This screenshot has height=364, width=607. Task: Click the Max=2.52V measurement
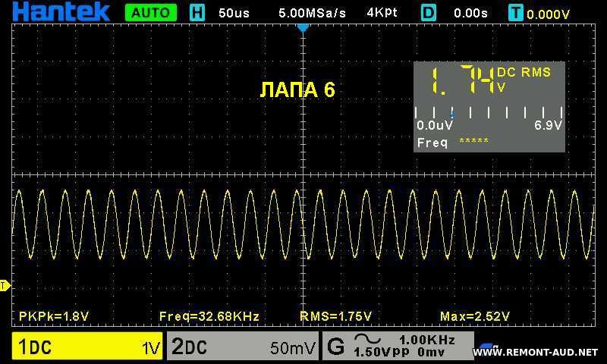(x=475, y=316)
